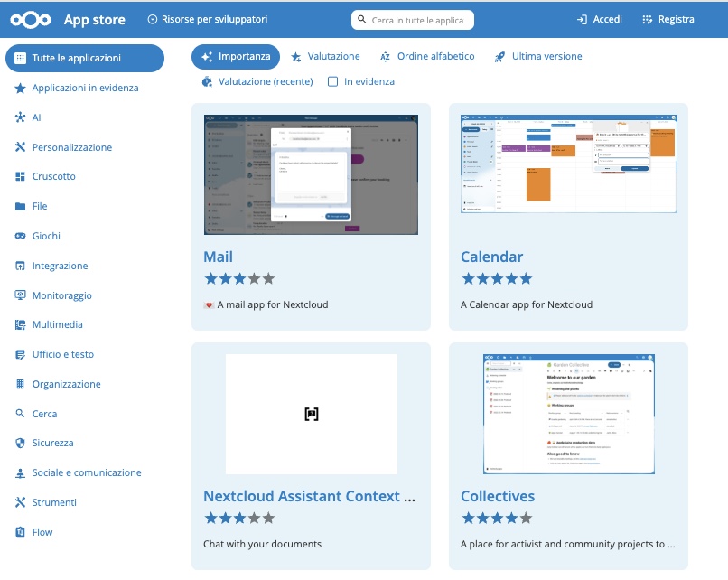The image size is (728, 580).
Task: Click the Calendar star rating
Action: coord(497,278)
